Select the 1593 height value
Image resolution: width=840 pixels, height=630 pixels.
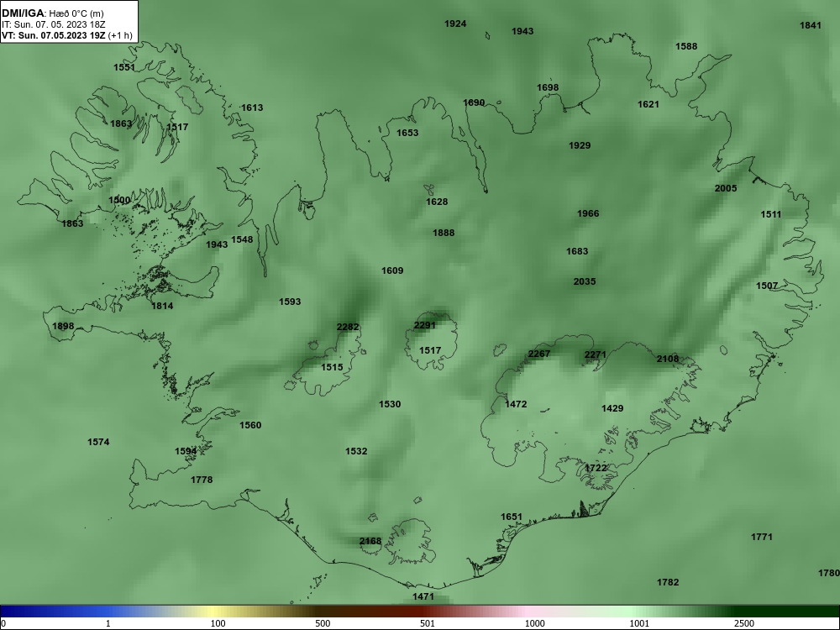click(290, 302)
